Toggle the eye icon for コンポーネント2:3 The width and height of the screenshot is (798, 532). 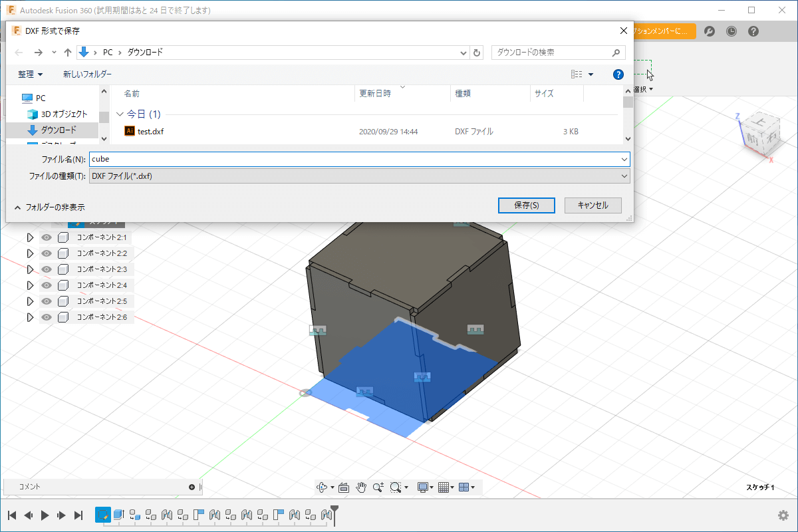coord(47,269)
